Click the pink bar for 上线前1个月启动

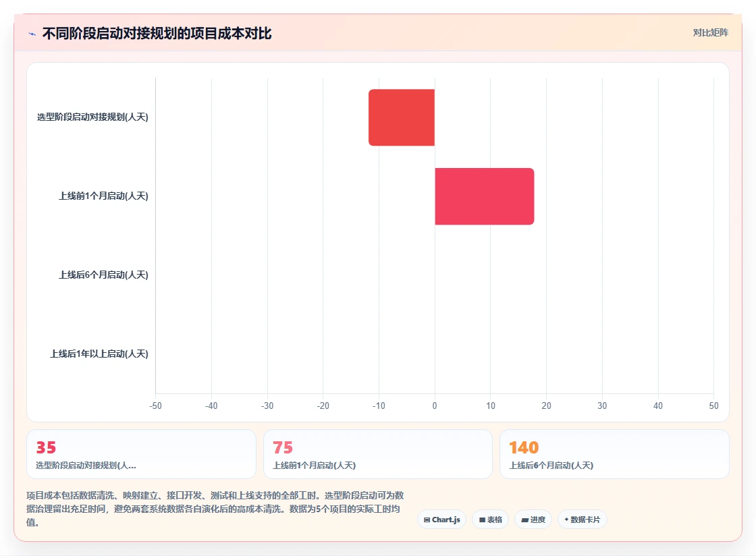[x=485, y=196]
